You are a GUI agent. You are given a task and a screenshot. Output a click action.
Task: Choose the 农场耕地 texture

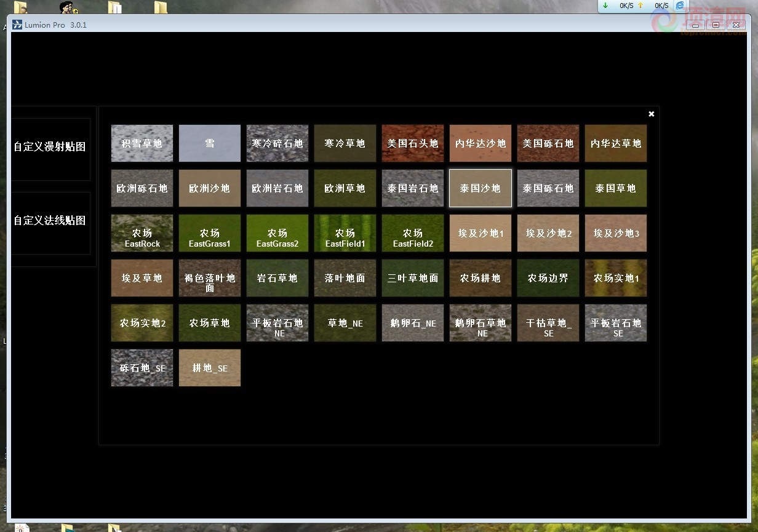tap(481, 278)
